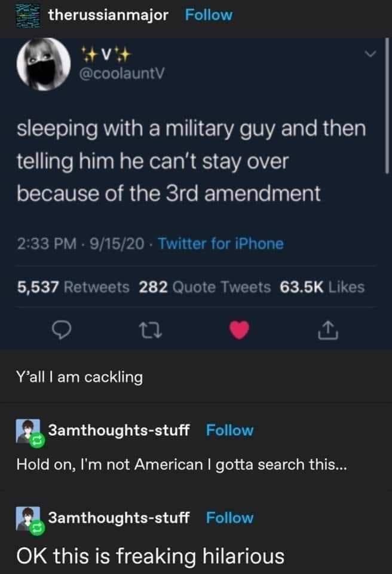Viewport: 392px width, 574px height.
Task: Follow therussianmajor
Action: (x=209, y=15)
